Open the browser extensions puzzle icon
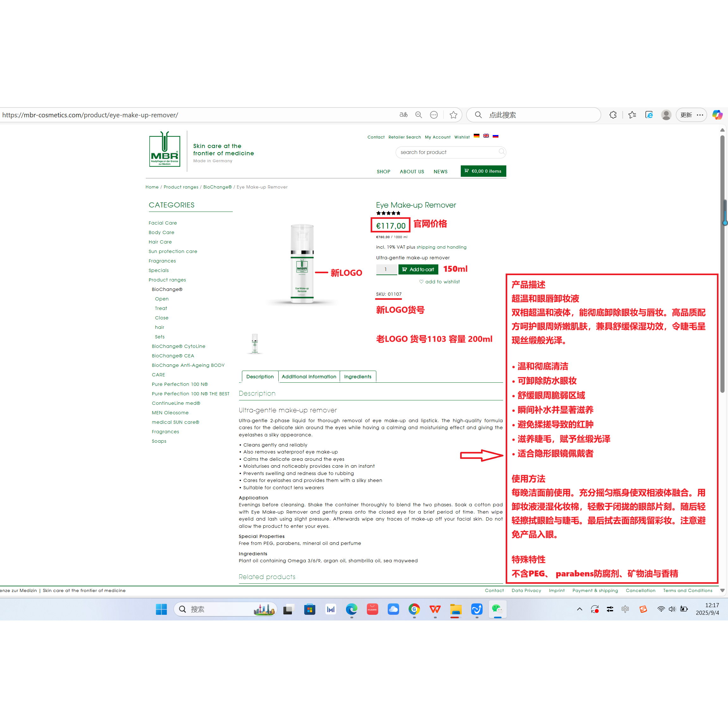Image resolution: width=728 pixels, height=728 pixels. [x=613, y=115]
